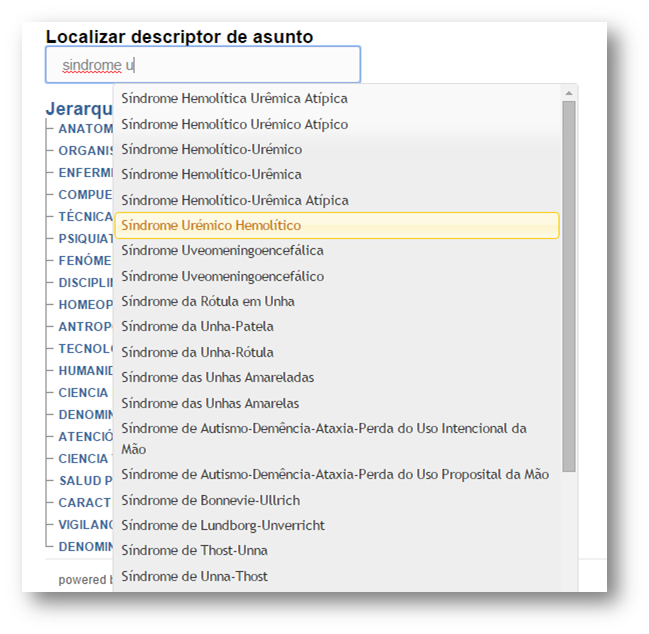Viewport: 649px width, 634px height.
Task: Pick 'Síndrome da Unha-Rótula' entry
Action: point(337,352)
